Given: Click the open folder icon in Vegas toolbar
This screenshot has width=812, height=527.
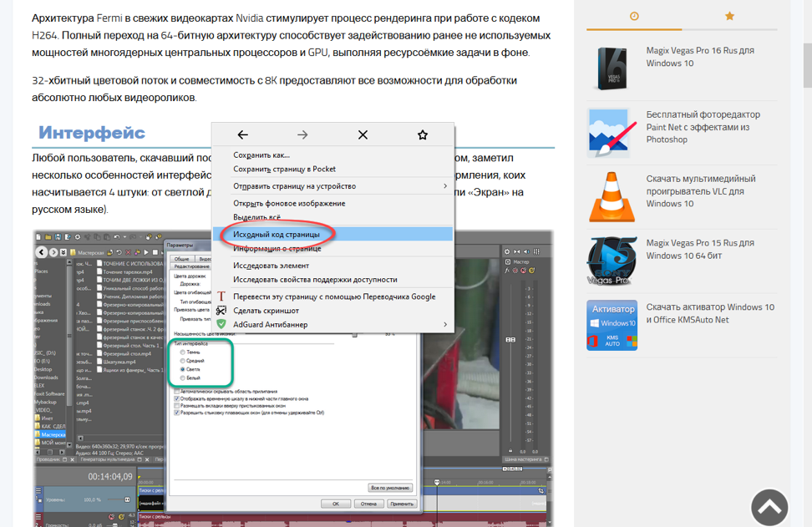Looking at the screenshot, I should 48,237.
